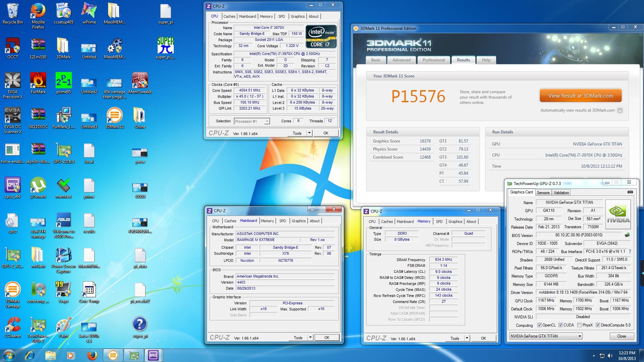Select the CCleaner desktop shortcut
The image size is (644, 362).
(13, 327)
